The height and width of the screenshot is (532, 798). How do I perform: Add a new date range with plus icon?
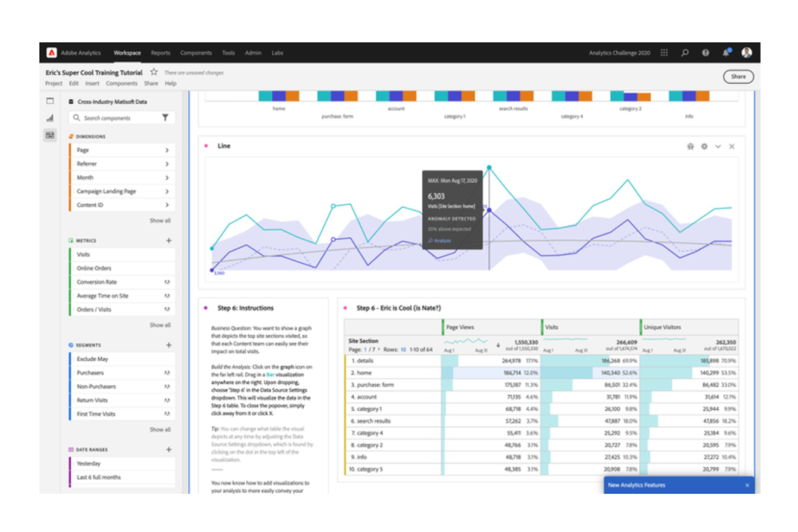click(x=169, y=450)
